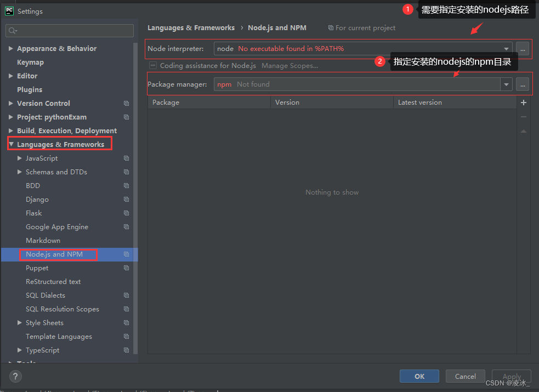The width and height of the screenshot is (539, 392).
Task: Open ReStructured text settings page
Action: [53, 282]
